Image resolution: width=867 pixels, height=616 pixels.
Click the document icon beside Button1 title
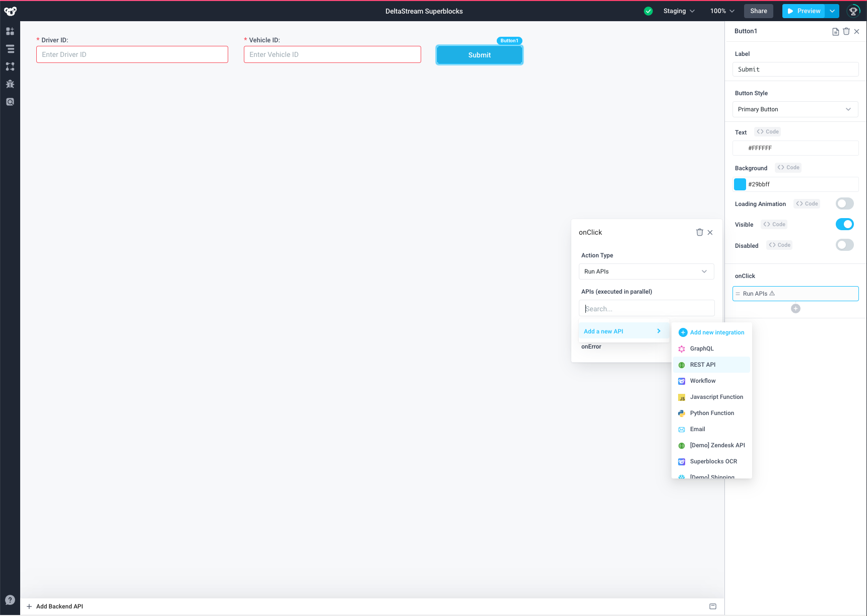pyautogui.click(x=835, y=31)
